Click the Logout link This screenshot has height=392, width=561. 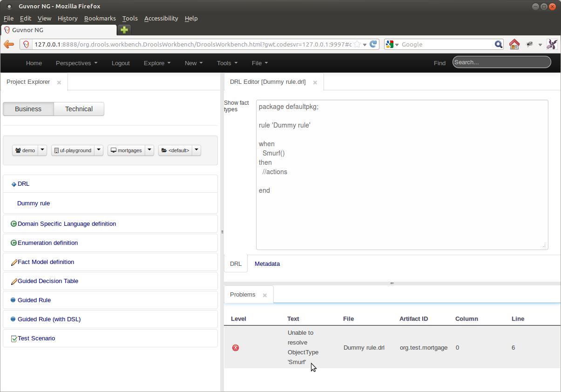[121, 63]
